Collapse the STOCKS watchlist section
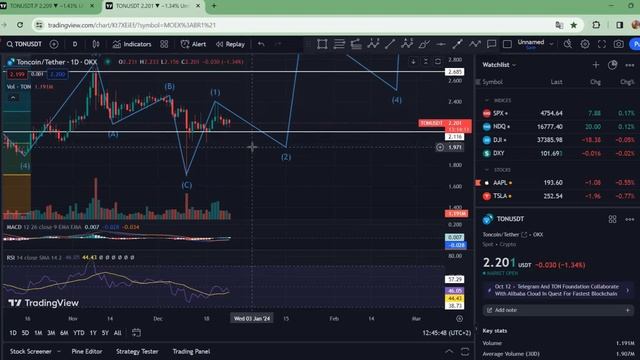The image size is (640, 360). pyautogui.click(x=487, y=170)
